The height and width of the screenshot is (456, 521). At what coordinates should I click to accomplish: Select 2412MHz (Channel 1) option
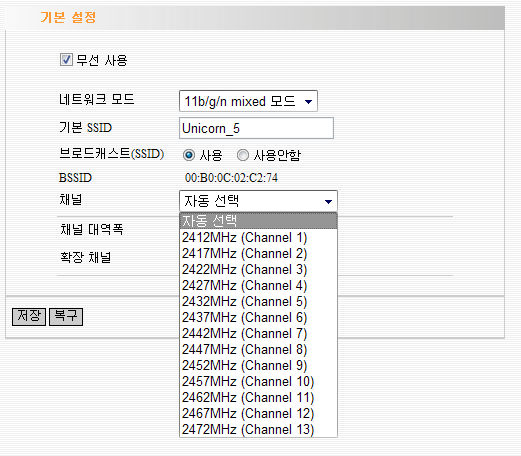[x=258, y=237]
